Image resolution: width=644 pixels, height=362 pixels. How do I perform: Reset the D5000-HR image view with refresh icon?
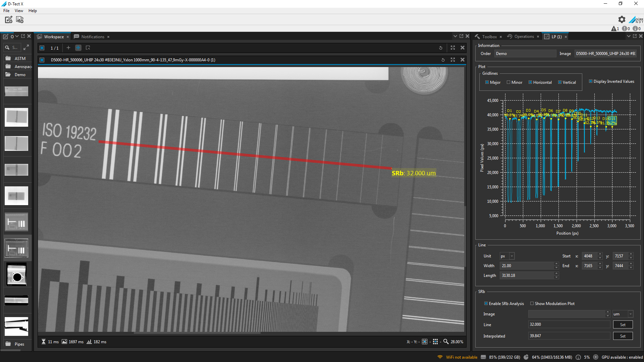pos(443,60)
